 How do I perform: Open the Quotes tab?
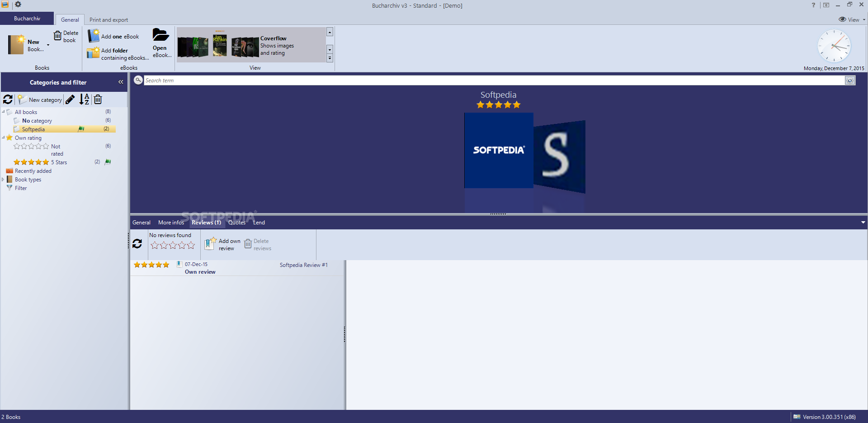point(236,223)
